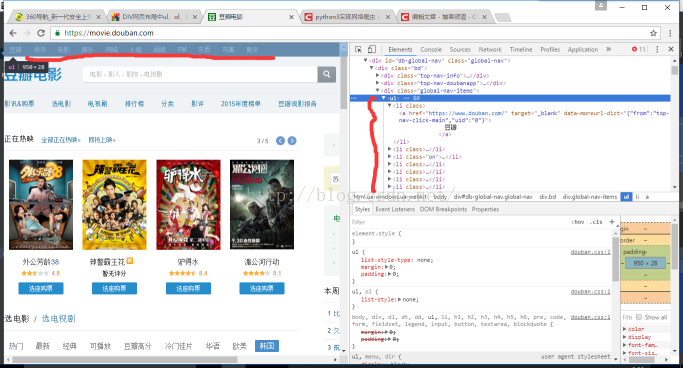Toggle the .cls class editor button
The image size is (683, 368).
coord(596,222)
